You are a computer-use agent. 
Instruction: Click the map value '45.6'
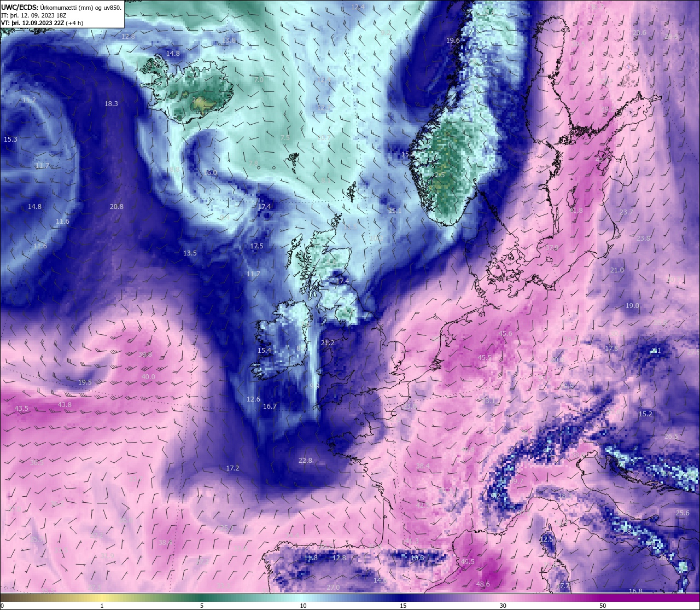505,334
